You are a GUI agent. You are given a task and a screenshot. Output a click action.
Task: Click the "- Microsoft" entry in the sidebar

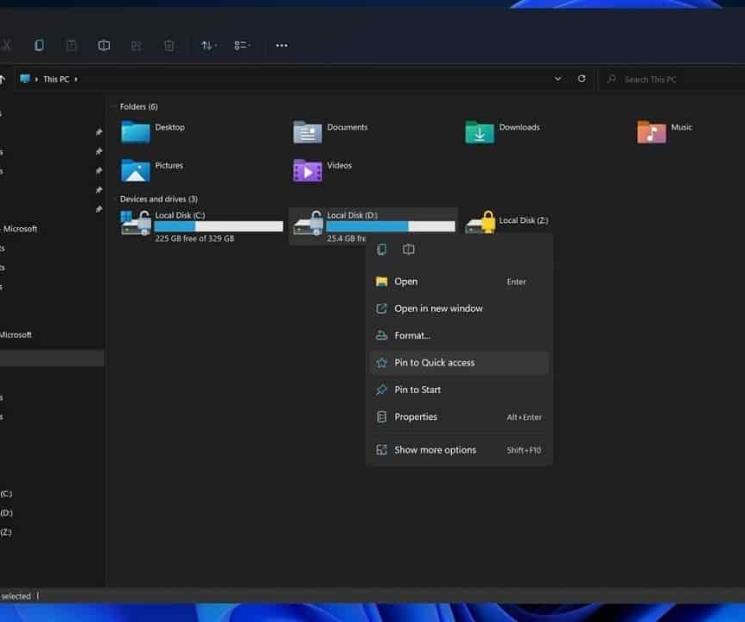(19, 229)
